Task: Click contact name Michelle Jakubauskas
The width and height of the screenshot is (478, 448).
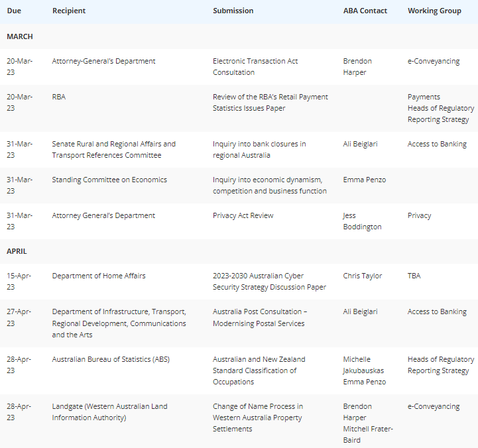Action: click(363, 365)
